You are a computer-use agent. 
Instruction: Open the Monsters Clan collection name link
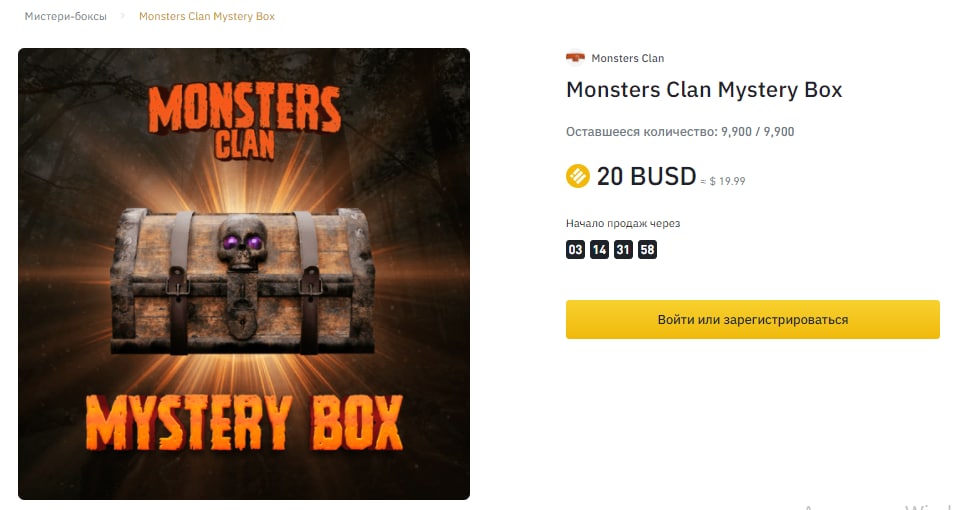[627, 58]
